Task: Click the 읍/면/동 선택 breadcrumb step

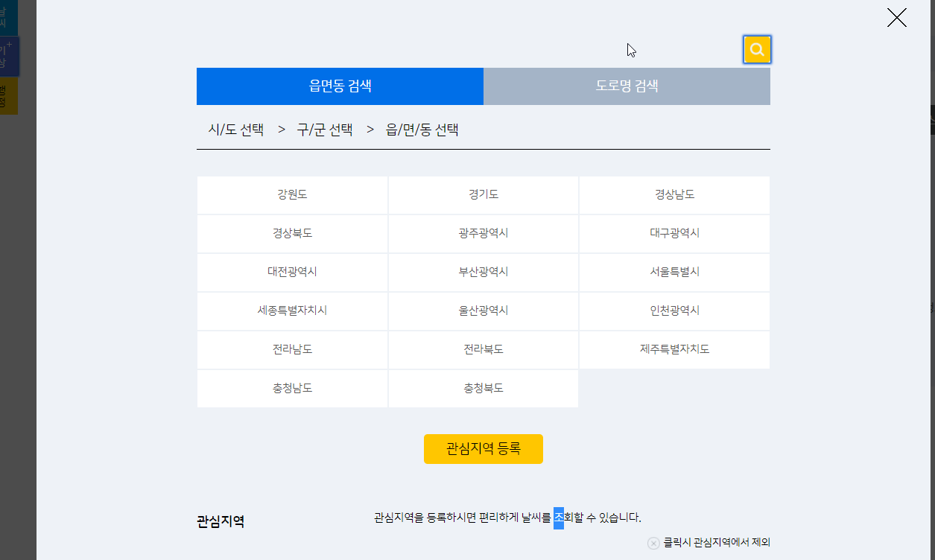Action: pyautogui.click(x=422, y=130)
